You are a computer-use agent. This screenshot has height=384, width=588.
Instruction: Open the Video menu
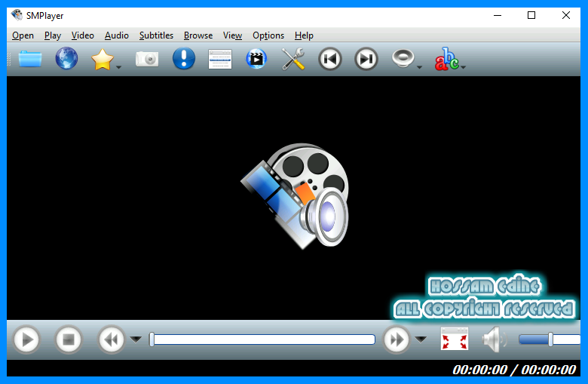[x=82, y=35]
